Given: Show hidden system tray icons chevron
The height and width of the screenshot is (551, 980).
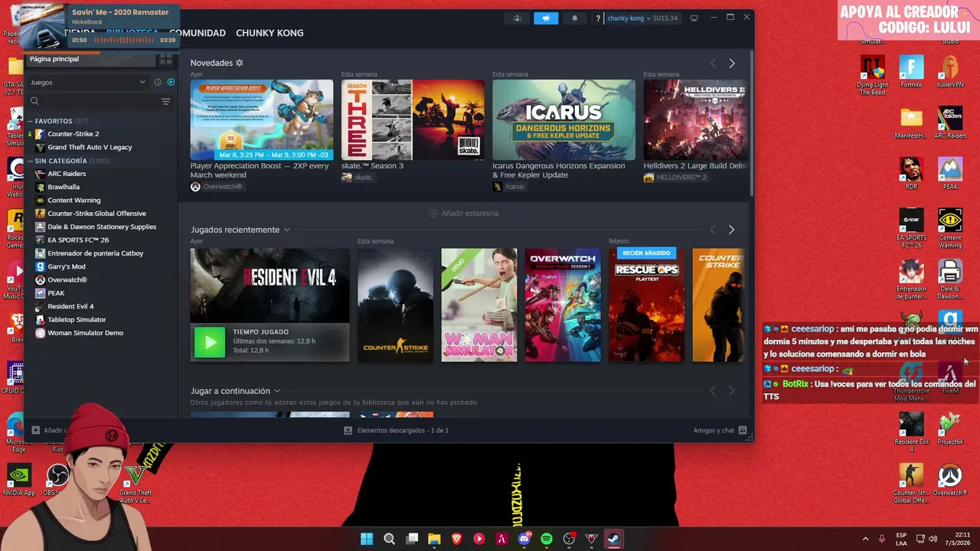Looking at the screenshot, I should click(x=865, y=539).
